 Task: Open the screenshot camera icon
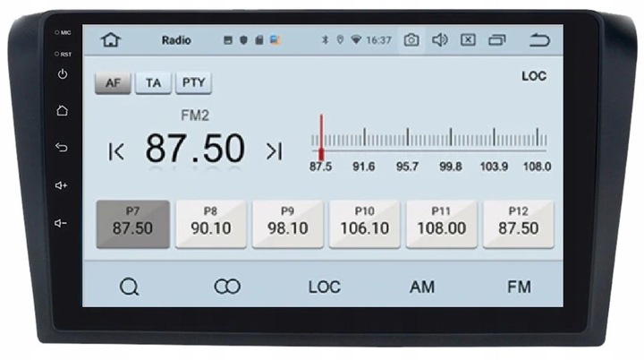click(x=411, y=40)
